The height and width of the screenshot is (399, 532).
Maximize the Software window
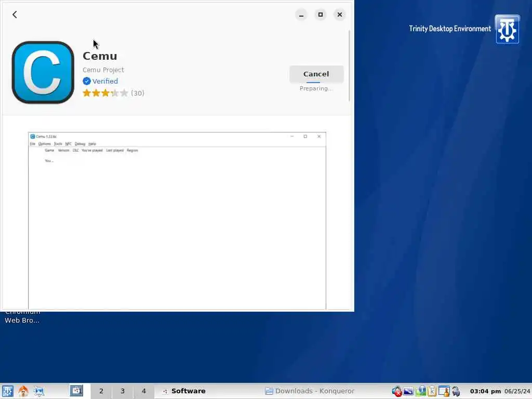click(320, 15)
